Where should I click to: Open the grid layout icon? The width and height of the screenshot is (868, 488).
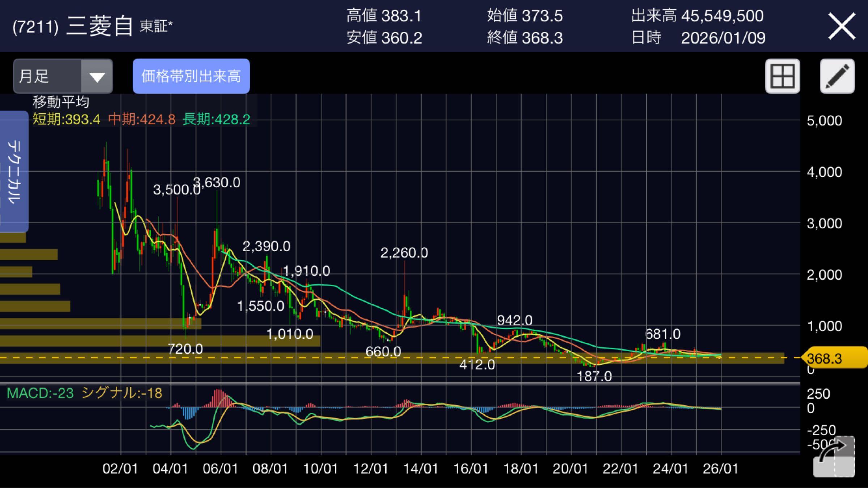tap(782, 76)
